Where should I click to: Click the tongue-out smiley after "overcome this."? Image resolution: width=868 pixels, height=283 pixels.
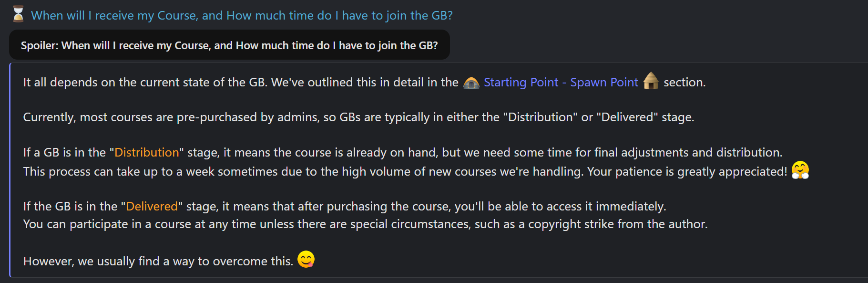306,259
